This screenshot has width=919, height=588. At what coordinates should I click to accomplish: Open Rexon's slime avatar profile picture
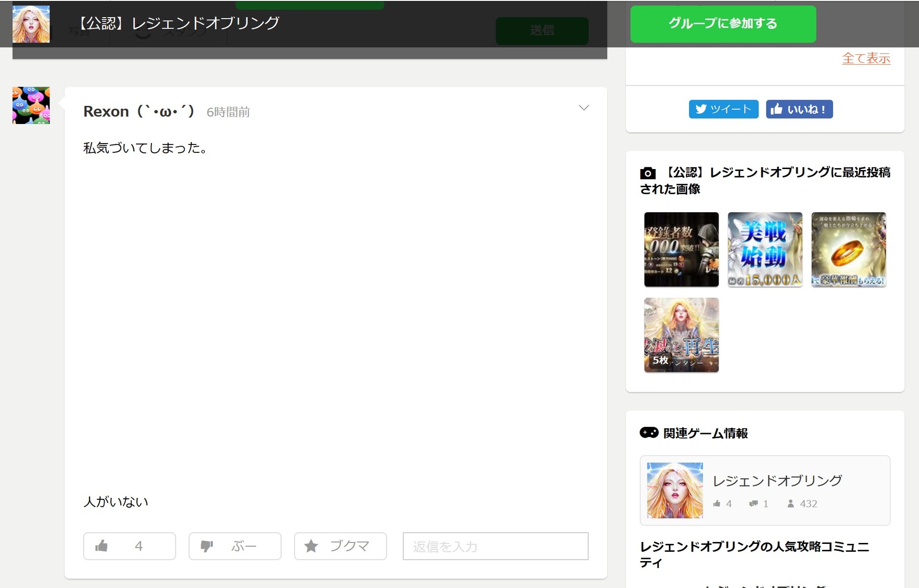pos(31,105)
